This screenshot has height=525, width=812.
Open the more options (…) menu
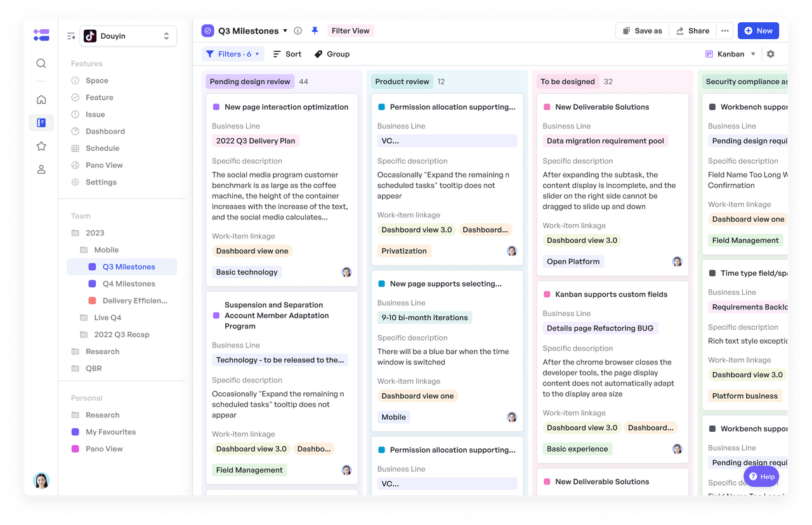click(724, 30)
